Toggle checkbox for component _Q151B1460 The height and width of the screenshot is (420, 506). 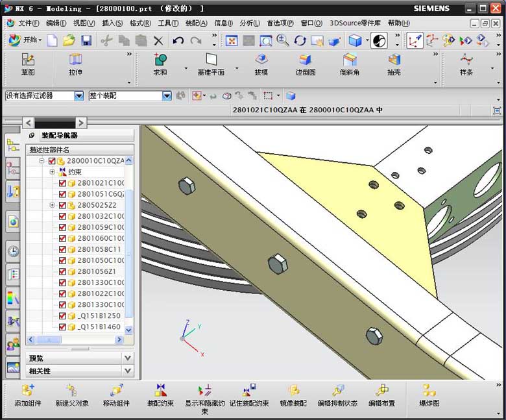62,327
